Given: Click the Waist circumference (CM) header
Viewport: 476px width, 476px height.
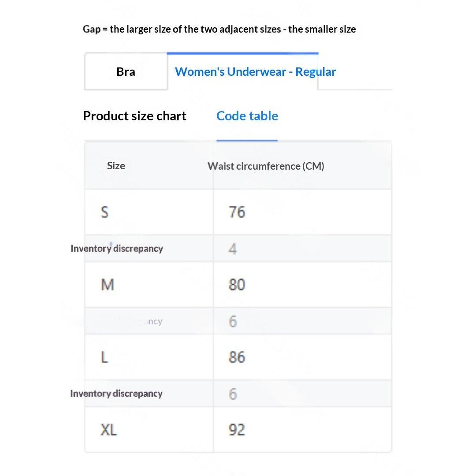Looking at the screenshot, I should coord(266,166).
